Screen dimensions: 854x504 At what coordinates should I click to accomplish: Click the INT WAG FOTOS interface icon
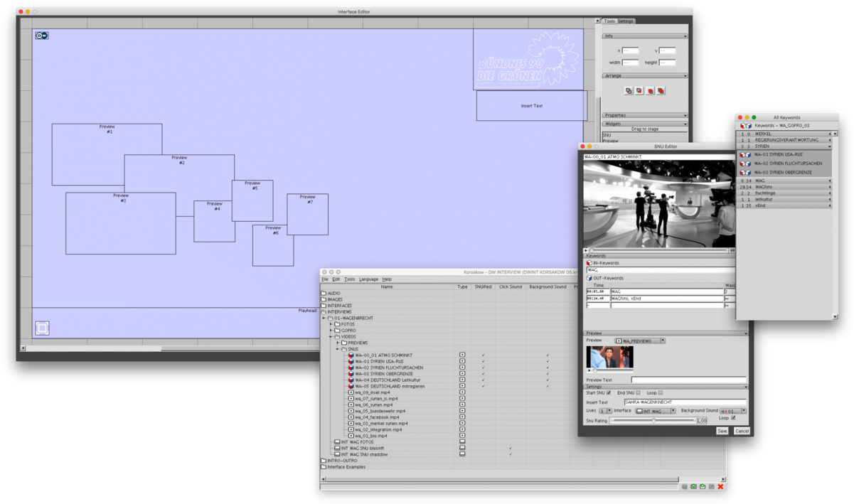(x=337, y=442)
